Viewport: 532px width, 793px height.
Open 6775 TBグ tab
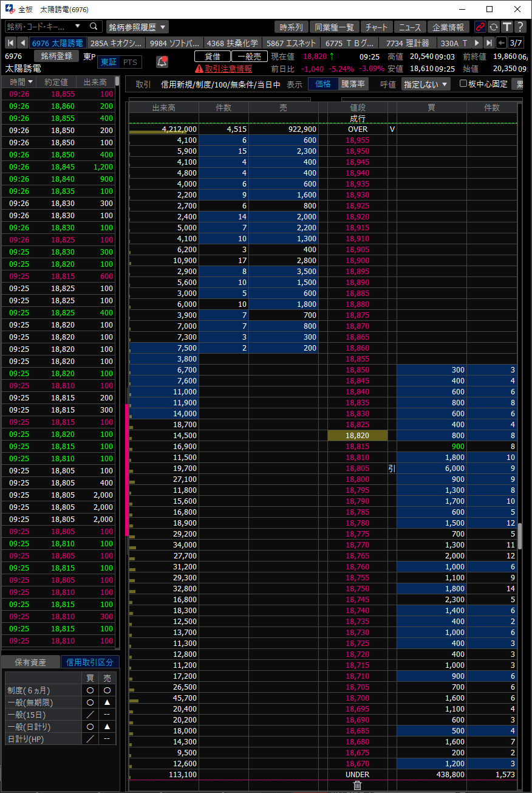point(350,43)
